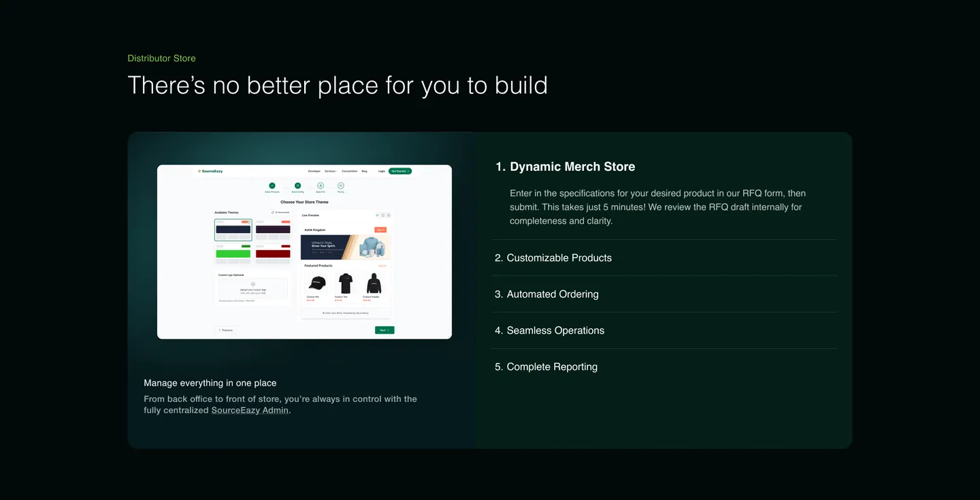
Task: Click the cloud upload icon for custom logo
Action: click(253, 284)
